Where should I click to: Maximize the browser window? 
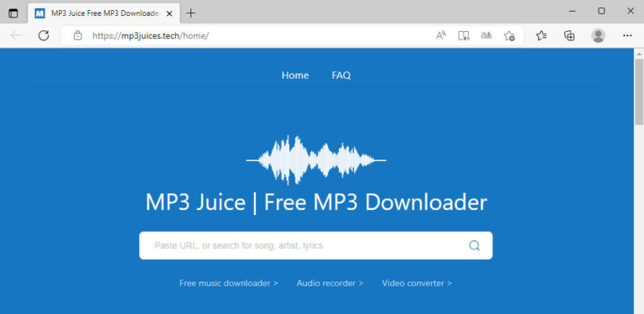coord(601,12)
